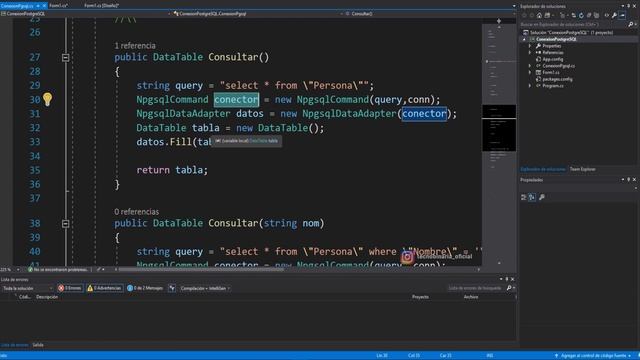The width and height of the screenshot is (640, 360).
Task: Click the '0 referencias' CodeLens link
Action: pos(137,212)
